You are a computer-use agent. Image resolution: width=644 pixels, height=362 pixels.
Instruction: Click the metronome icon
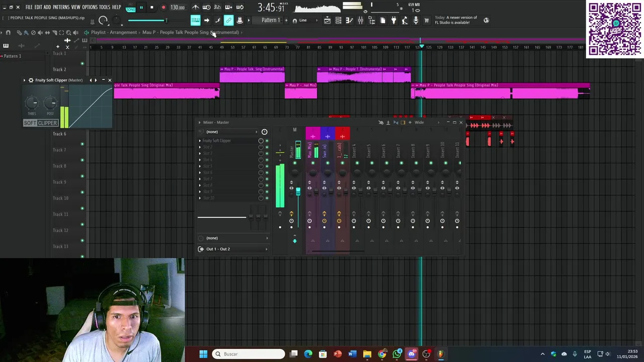tap(195, 8)
